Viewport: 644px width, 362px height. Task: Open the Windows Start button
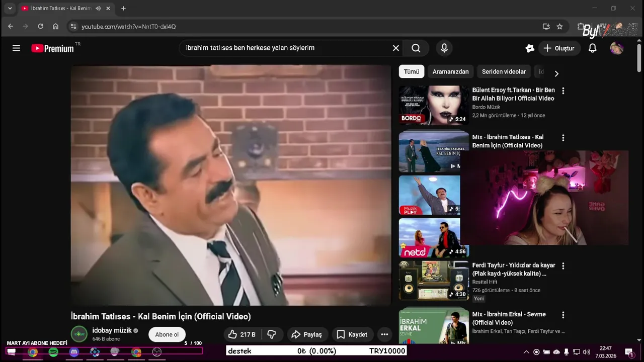pyautogui.click(x=11, y=352)
